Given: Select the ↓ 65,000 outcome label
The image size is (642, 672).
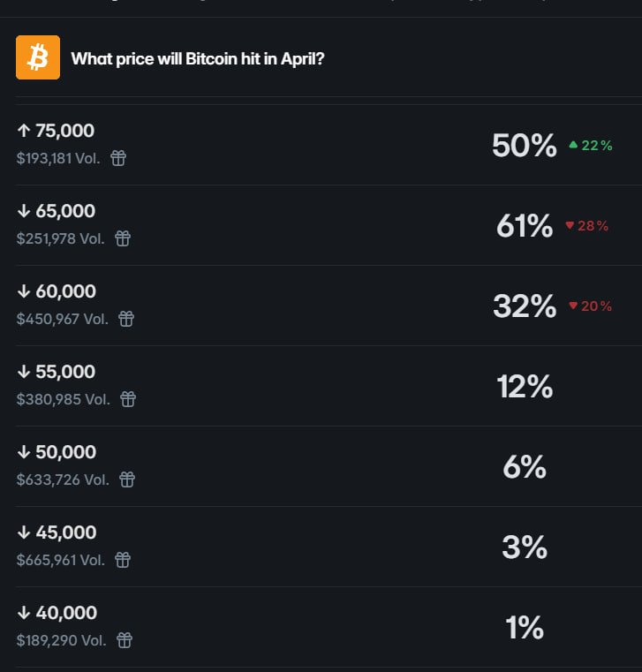Looking at the screenshot, I should (x=56, y=211).
